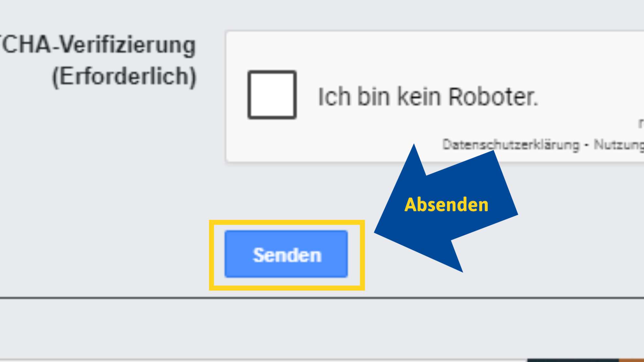
Task: Open the Datenschutzerklärung link
Action: pos(511,144)
